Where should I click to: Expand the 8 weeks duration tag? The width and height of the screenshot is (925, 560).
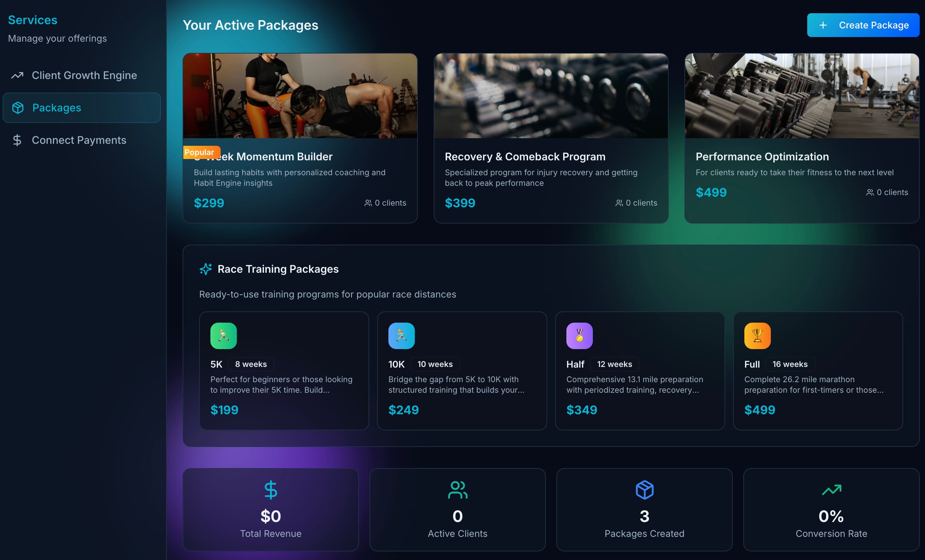pyautogui.click(x=251, y=364)
